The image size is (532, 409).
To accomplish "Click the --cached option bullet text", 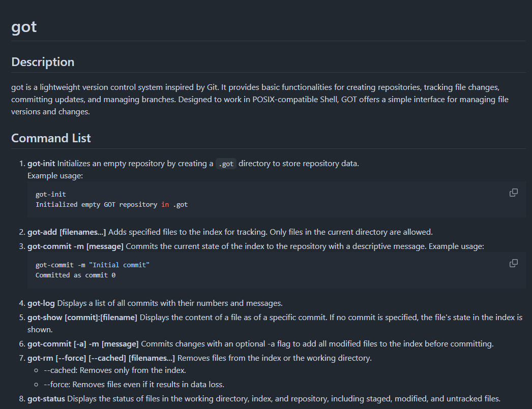I will pyautogui.click(x=115, y=370).
